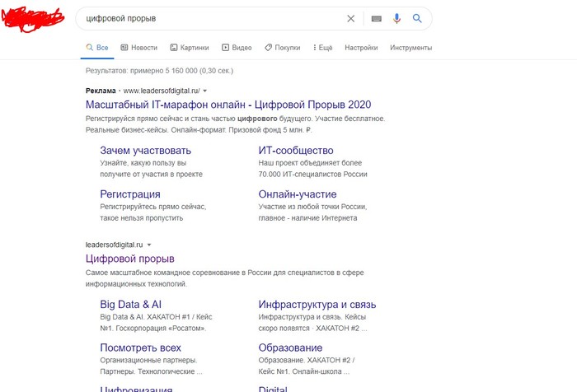577x392 pixels.
Task: Open Настройки search settings
Action: [x=361, y=48]
